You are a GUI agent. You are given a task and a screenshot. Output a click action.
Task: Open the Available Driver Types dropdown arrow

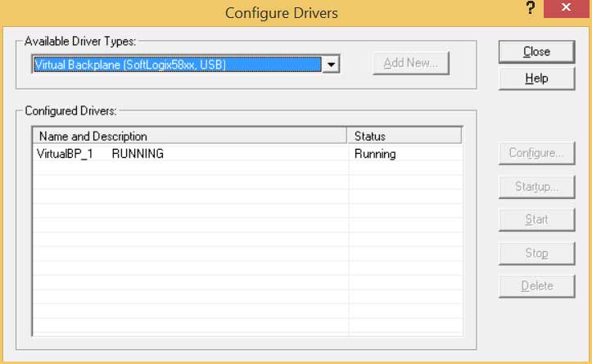pyautogui.click(x=331, y=64)
